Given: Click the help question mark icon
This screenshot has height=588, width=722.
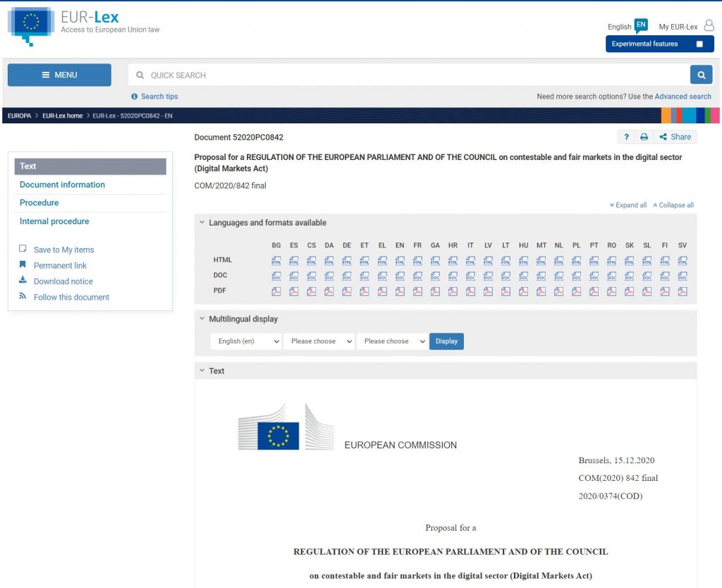Looking at the screenshot, I should [x=626, y=137].
